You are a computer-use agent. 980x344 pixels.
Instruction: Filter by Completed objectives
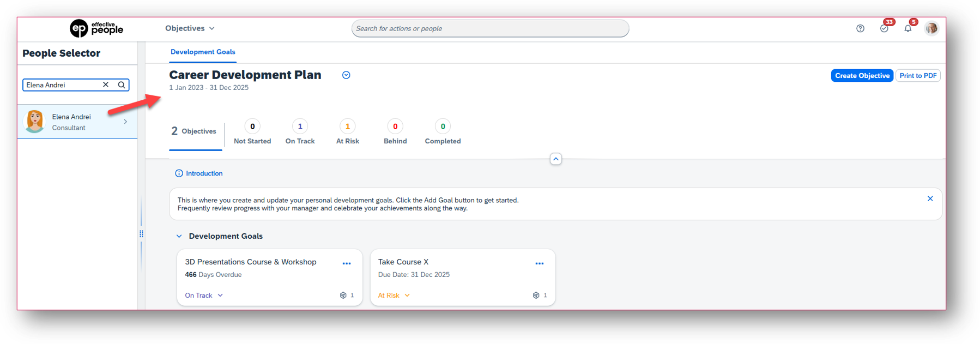pyautogui.click(x=443, y=132)
